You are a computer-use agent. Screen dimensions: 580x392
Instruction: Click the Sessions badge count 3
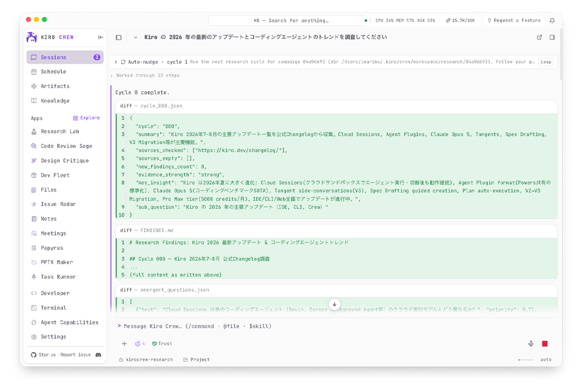pyautogui.click(x=97, y=57)
